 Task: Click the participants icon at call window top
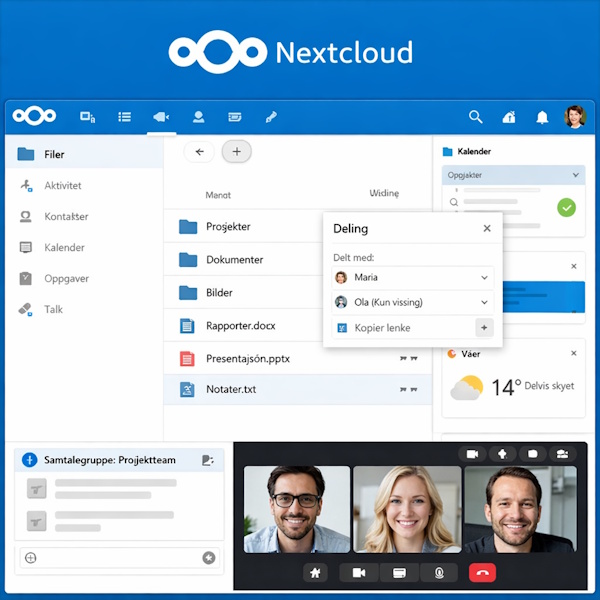point(562,454)
